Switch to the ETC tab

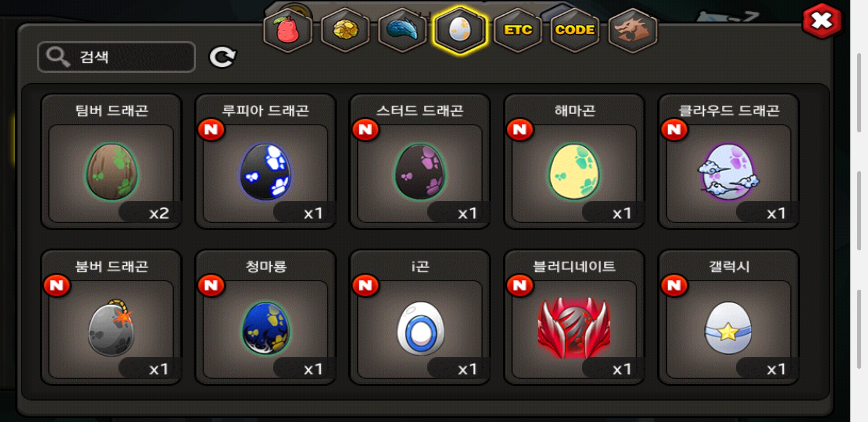[x=518, y=30]
